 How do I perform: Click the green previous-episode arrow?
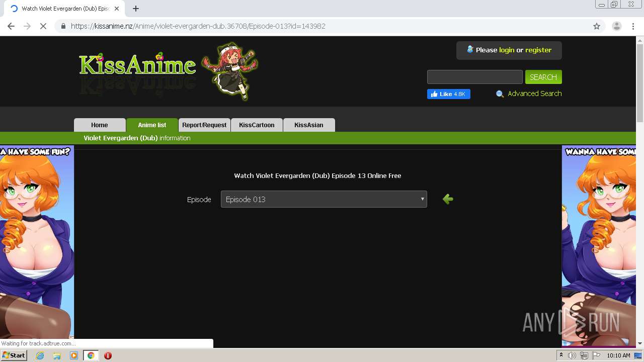(x=448, y=199)
